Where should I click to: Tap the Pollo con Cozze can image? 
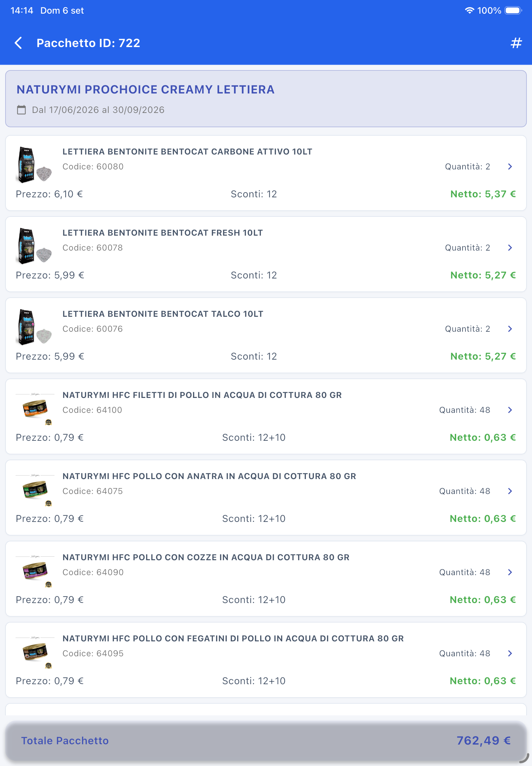pyautogui.click(x=35, y=571)
